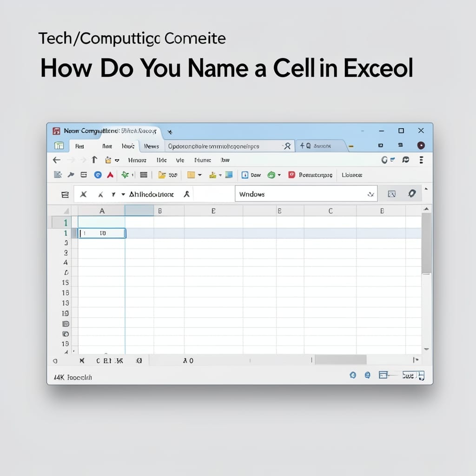
Task: Click the vertical scrollbar thumb
Action: [426, 243]
